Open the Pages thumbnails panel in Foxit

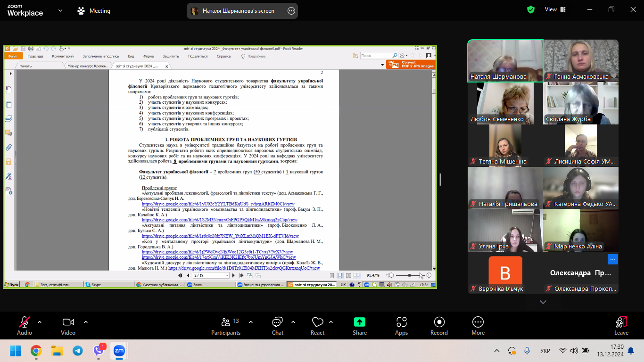pos(8,104)
